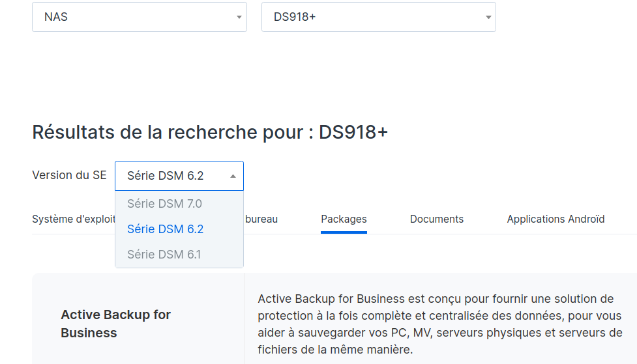
Task: Go to the Documents tab
Action: pyautogui.click(x=437, y=219)
